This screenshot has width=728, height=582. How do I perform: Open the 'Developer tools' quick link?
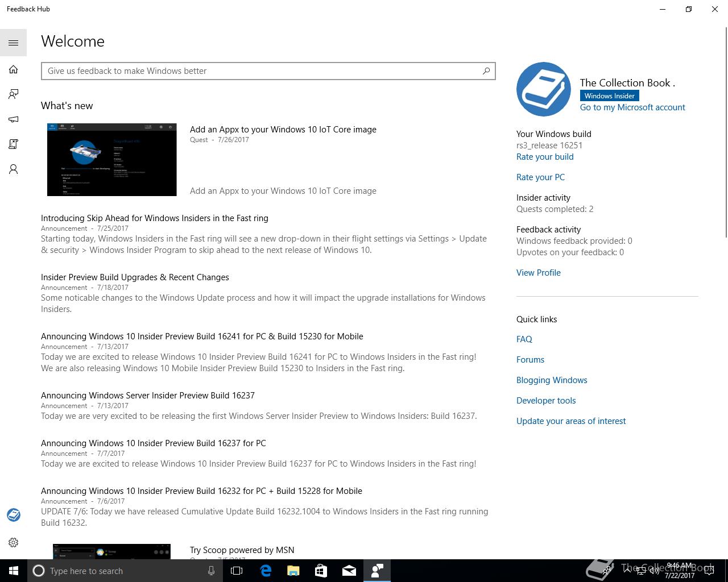point(546,401)
